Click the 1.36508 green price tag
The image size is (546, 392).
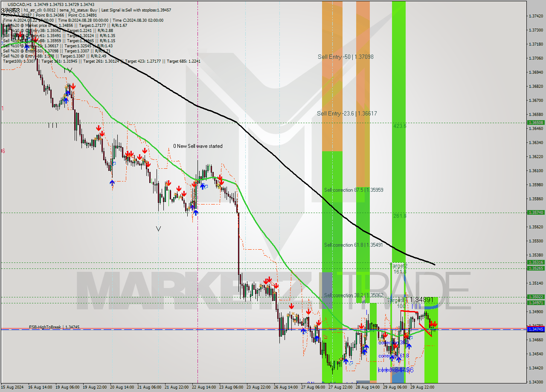pyautogui.click(x=536, y=122)
